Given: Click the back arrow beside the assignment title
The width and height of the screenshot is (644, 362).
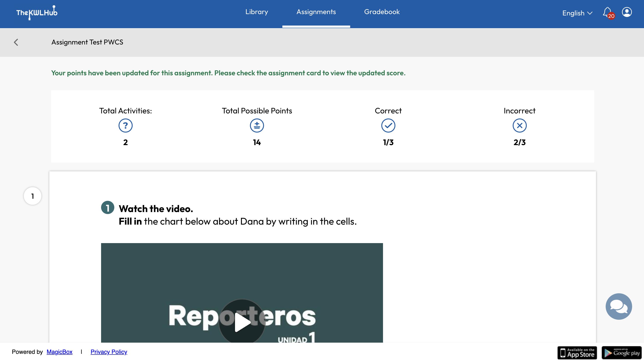Looking at the screenshot, I should pos(16,42).
